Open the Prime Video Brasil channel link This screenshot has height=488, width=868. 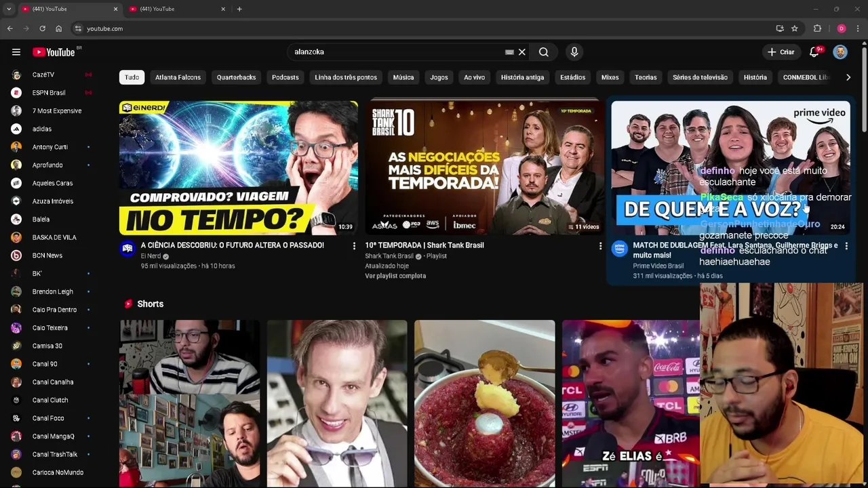(658, 266)
